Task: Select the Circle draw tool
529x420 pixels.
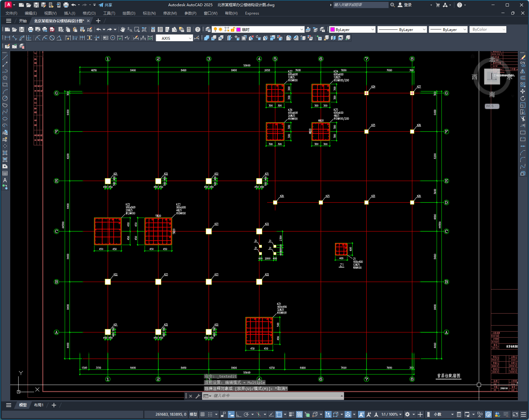Action: pyautogui.click(x=5, y=98)
